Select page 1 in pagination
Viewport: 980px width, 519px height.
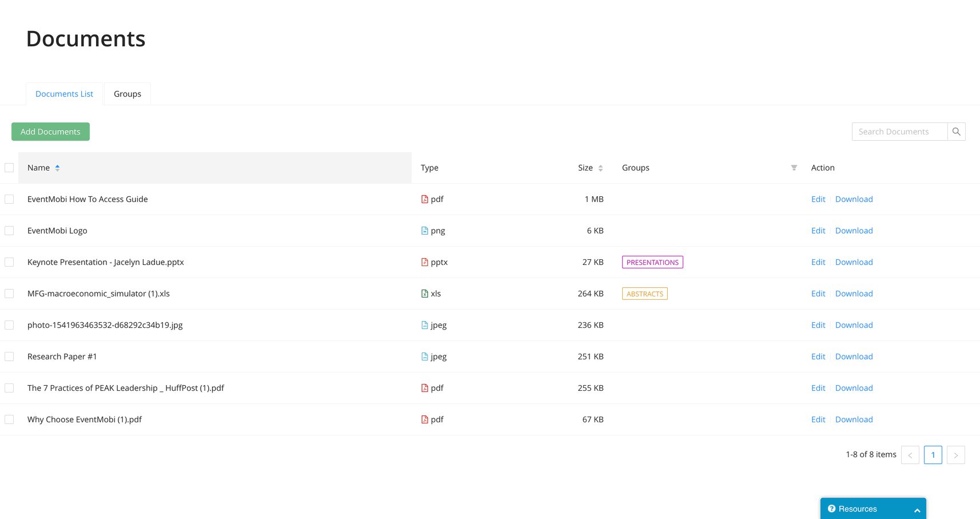pos(933,455)
